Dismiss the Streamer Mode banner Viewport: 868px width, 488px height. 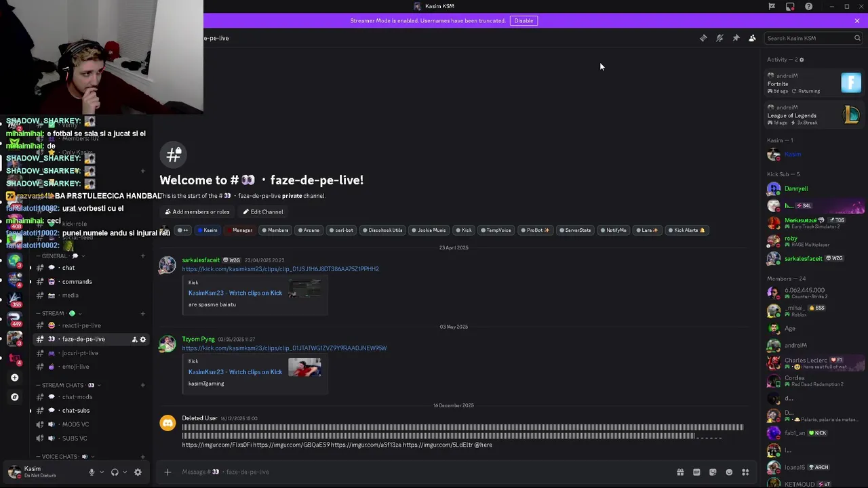click(857, 20)
